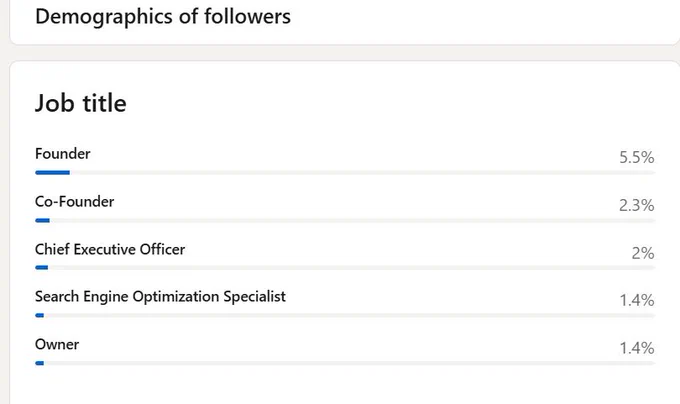This screenshot has height=404, width=680.
Task: Click the gray track of Co-Founder bar
Action: click(353, 220)
